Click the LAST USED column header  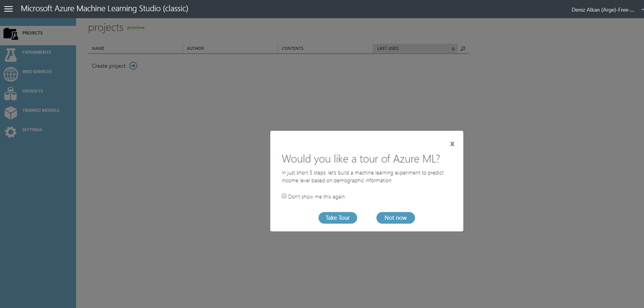[415, 49]
